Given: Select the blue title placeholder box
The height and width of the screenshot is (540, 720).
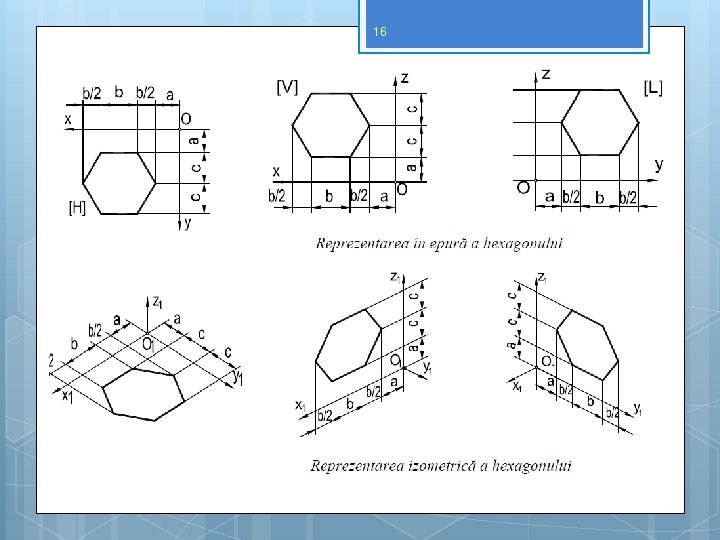Looking at the screenshot, I should coord(504,26).
